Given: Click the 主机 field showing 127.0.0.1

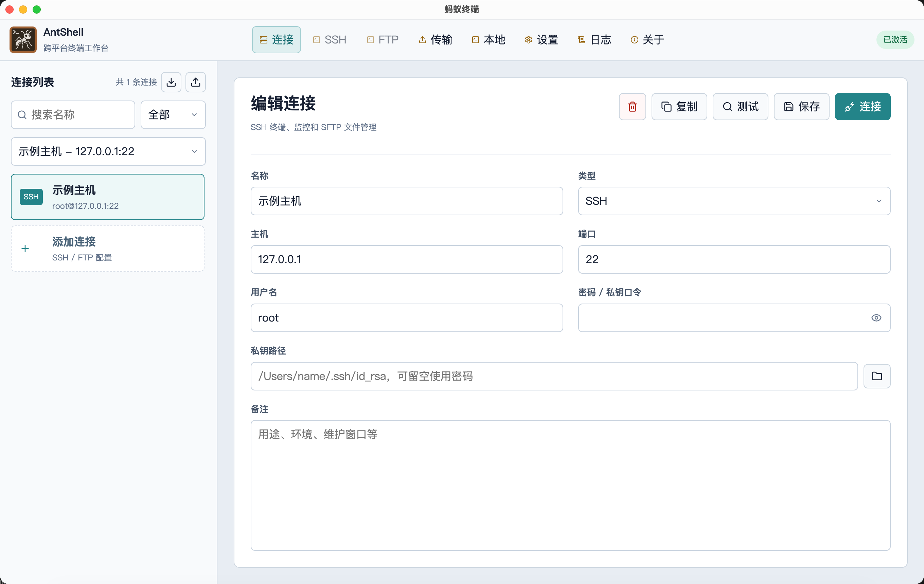Looking at the screenshot, I should tap(407, 259).
